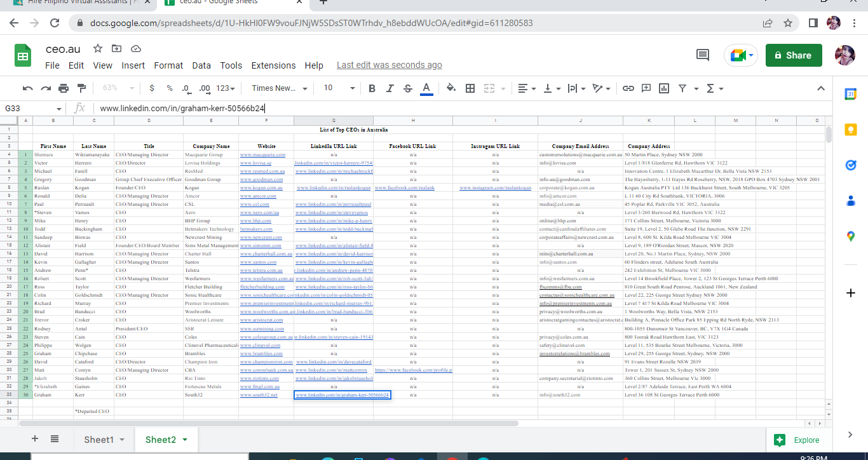Decrease decimal places button
The width and height of the screenshot is (868, 460).
[186, 88]
